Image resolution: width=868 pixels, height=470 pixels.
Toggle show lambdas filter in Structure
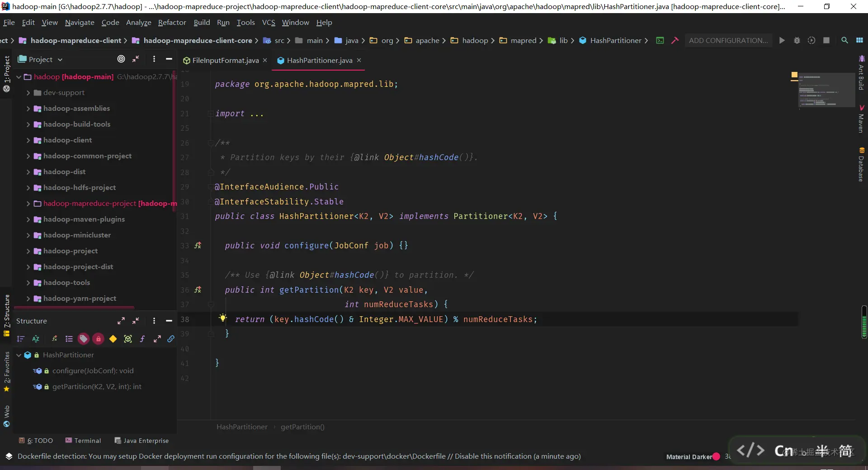[x=142, y=339]
